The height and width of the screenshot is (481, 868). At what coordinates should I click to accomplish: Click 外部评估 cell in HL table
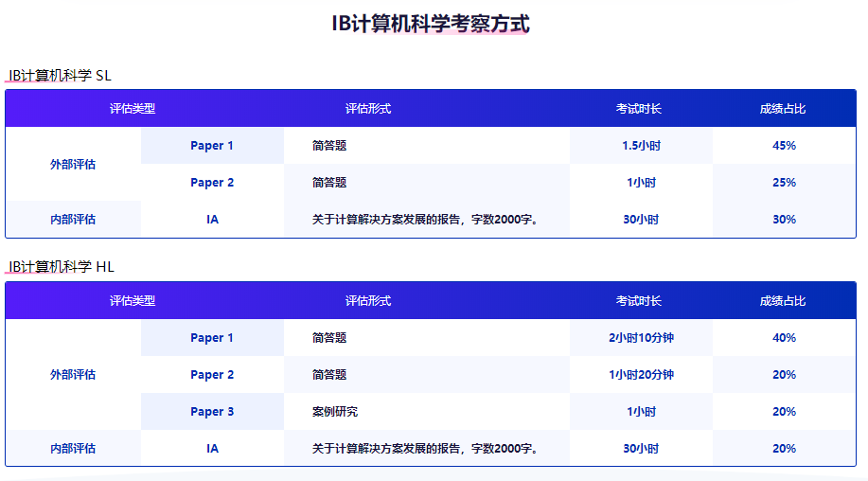tap(73, 375)
